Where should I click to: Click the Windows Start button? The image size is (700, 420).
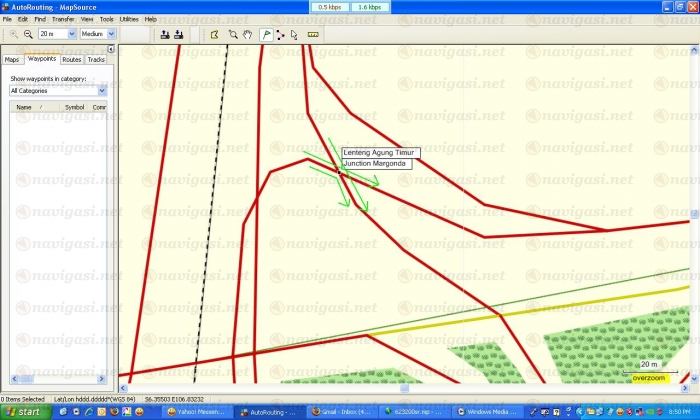(22, 412)
